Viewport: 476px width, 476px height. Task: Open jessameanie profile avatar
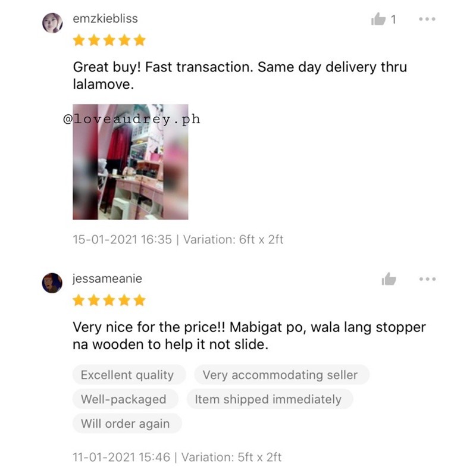(52, 283)
